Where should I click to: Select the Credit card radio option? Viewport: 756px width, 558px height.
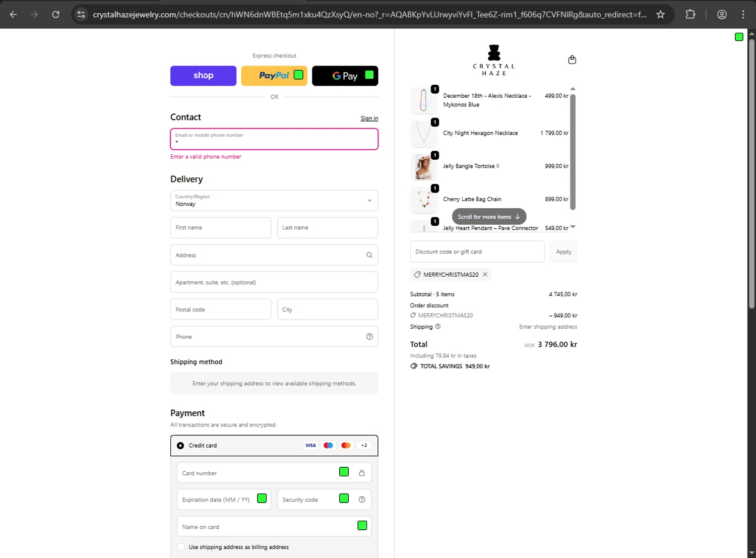180,446
